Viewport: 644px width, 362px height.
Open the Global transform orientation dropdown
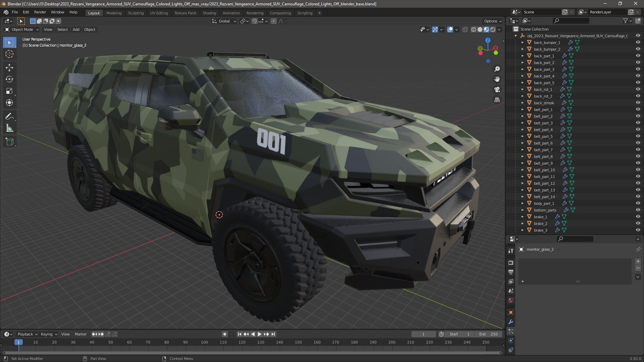(224, 21)
